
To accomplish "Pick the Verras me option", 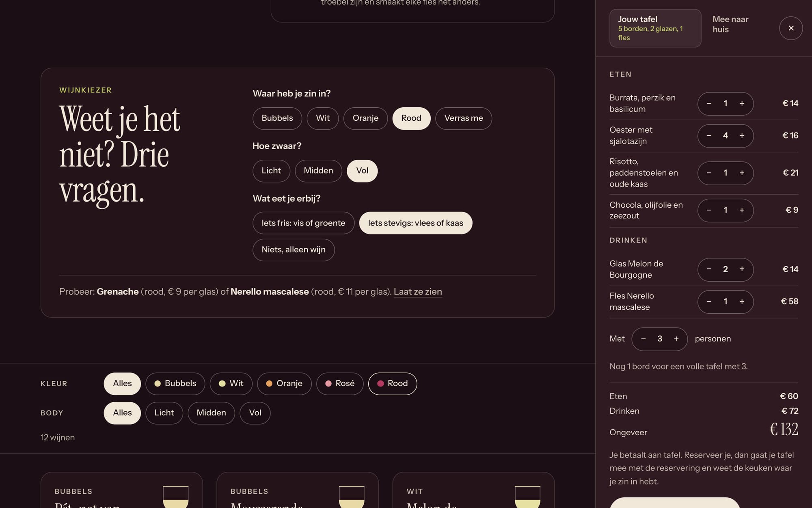I will point(464,118).
